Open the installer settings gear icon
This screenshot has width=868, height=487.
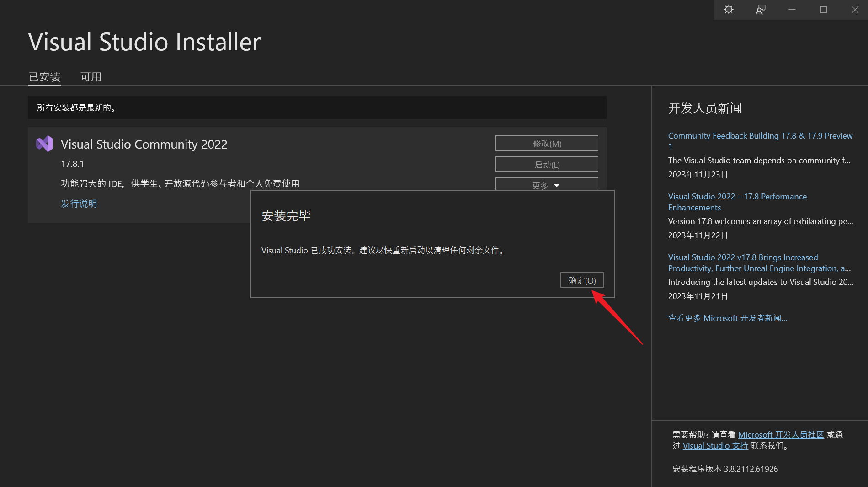coord(728,9)
